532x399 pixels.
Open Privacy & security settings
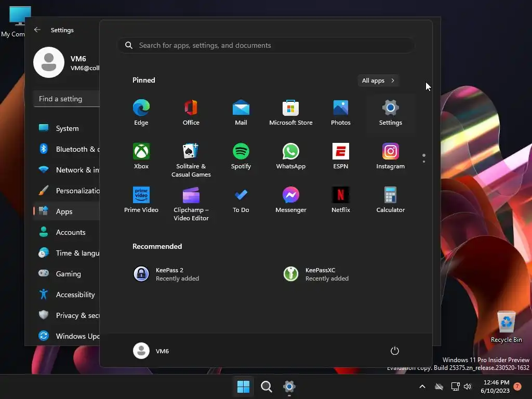click(67, 315)
